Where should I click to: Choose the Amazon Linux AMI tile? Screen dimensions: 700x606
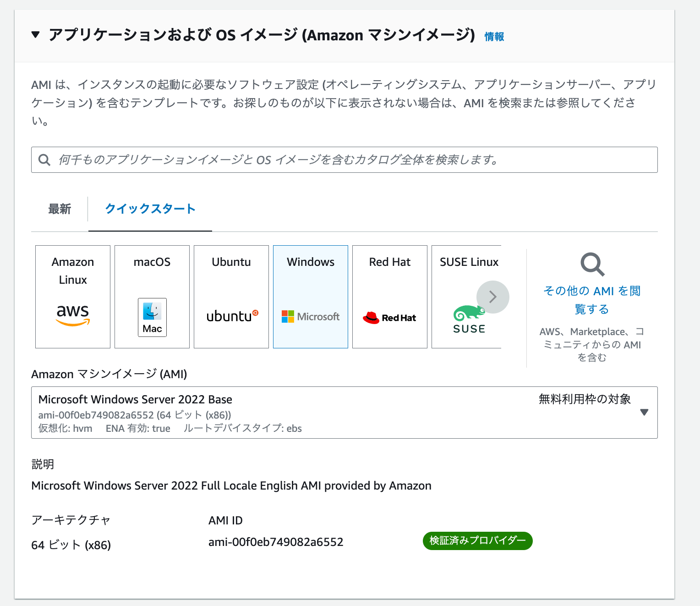click(73, 297)
